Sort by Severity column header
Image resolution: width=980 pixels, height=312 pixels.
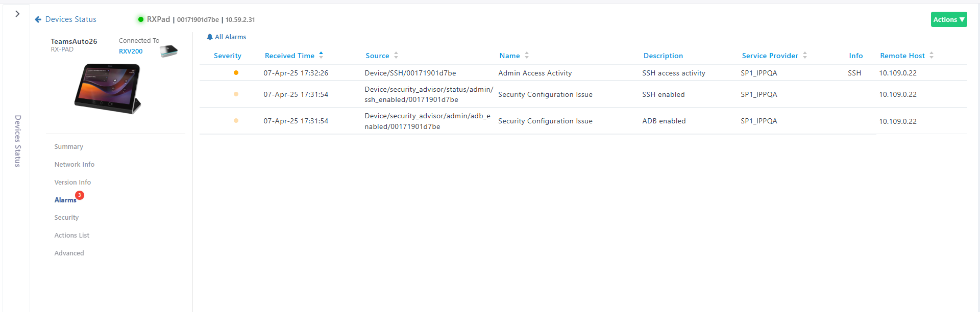228,56
